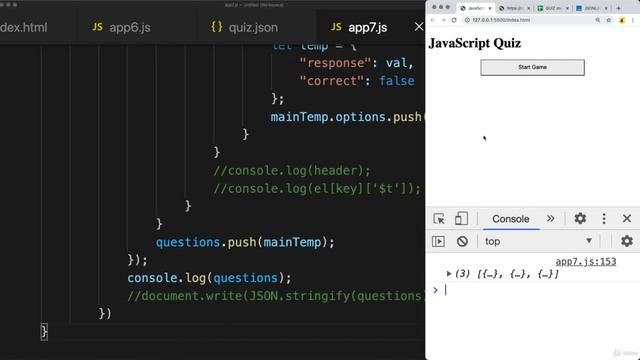Click the zoom magnifier icon in address bar
This screenshot has height=360, width=640.
pyautogui.click(x=598, y=20)
